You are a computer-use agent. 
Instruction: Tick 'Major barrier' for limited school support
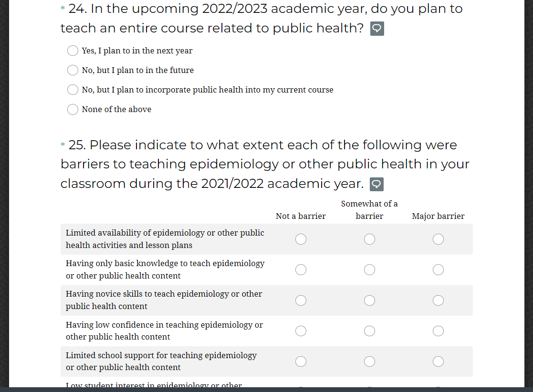pyautogui.click(x=438, y=361)
